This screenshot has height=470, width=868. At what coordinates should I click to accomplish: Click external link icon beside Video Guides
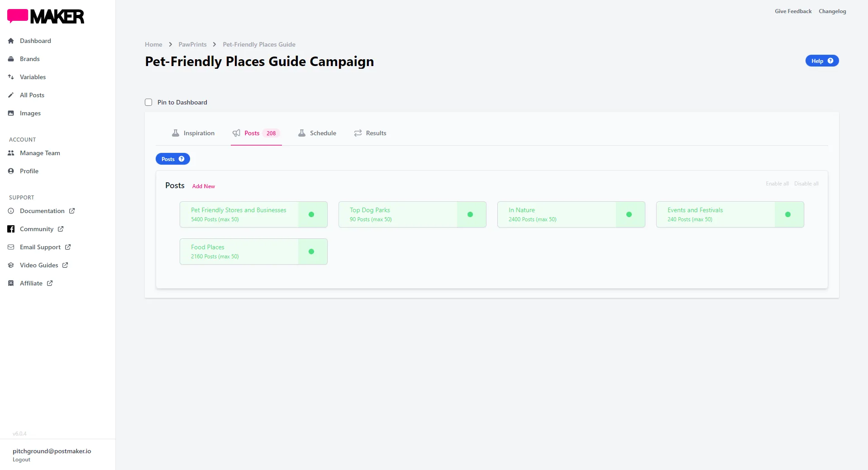pyautogui.click(x=65, y=265)
